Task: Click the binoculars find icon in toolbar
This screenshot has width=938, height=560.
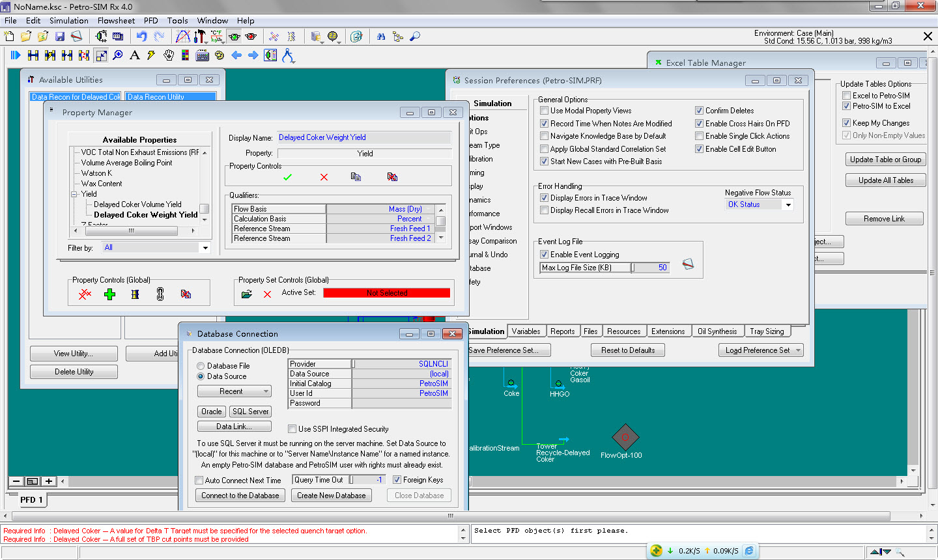Action: tap(381, 36)
